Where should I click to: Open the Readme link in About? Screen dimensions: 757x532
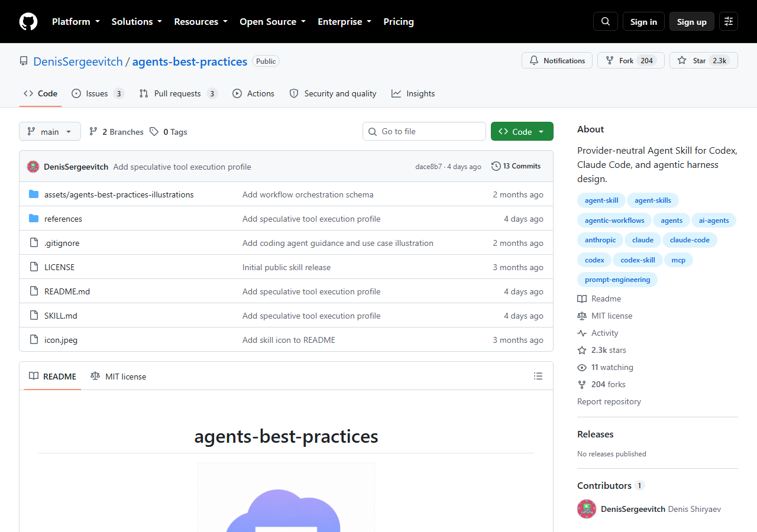click(599, 299)
